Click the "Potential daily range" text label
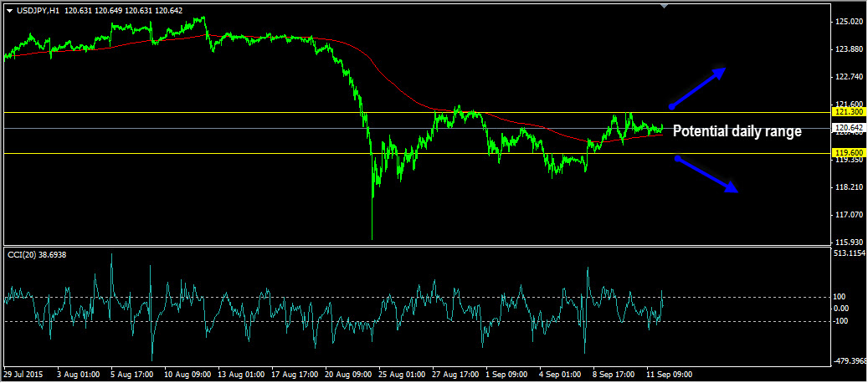Viewport: 868px width, 383px height. coord(737,131)
